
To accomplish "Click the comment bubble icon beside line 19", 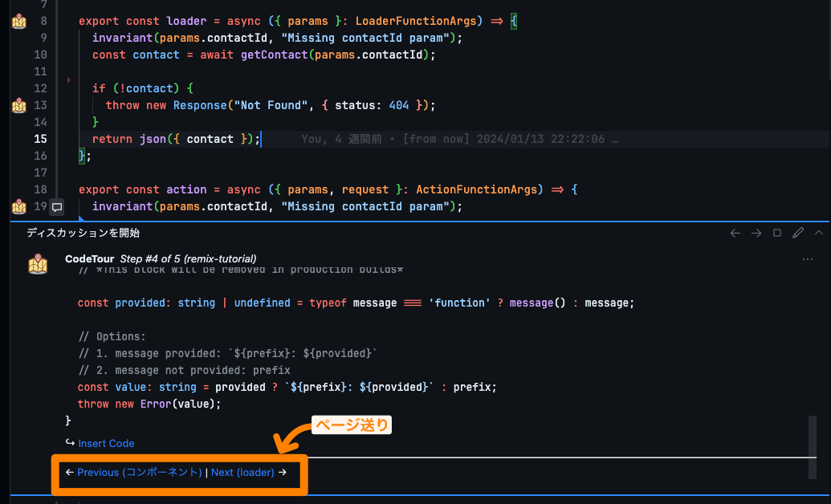I will point(57,207).
